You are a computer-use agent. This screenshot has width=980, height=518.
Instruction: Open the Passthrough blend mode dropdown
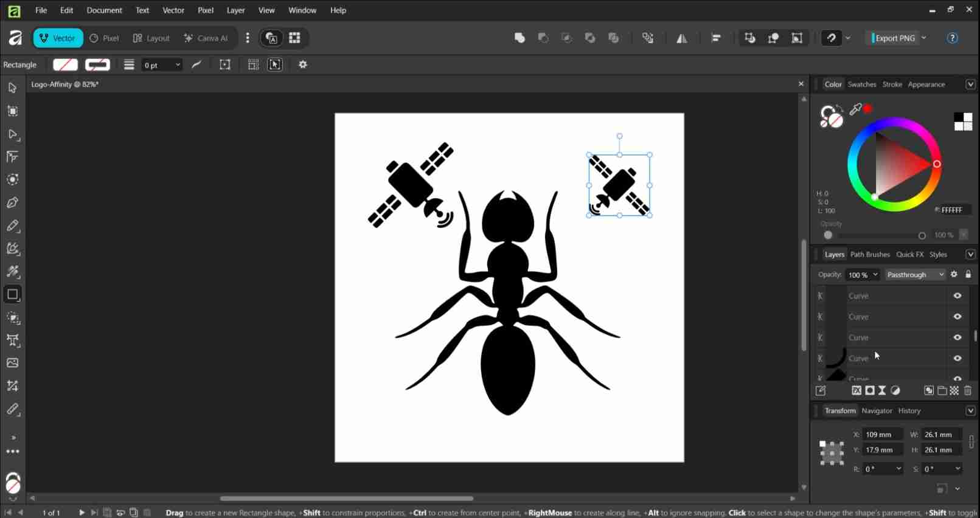click(916, 275)
